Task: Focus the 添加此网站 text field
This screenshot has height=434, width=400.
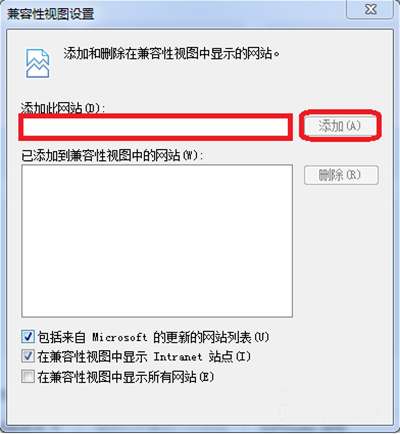Action: (155, 127)
